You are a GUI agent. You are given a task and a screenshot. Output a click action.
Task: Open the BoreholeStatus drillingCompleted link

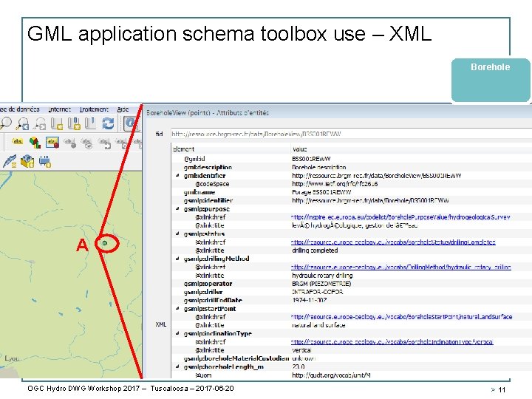393,242
